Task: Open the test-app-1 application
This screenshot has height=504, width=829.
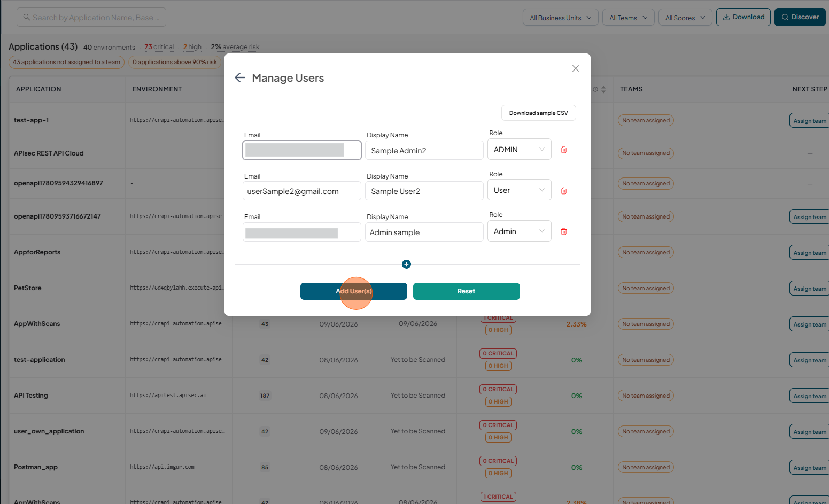Action: point(31,120)
